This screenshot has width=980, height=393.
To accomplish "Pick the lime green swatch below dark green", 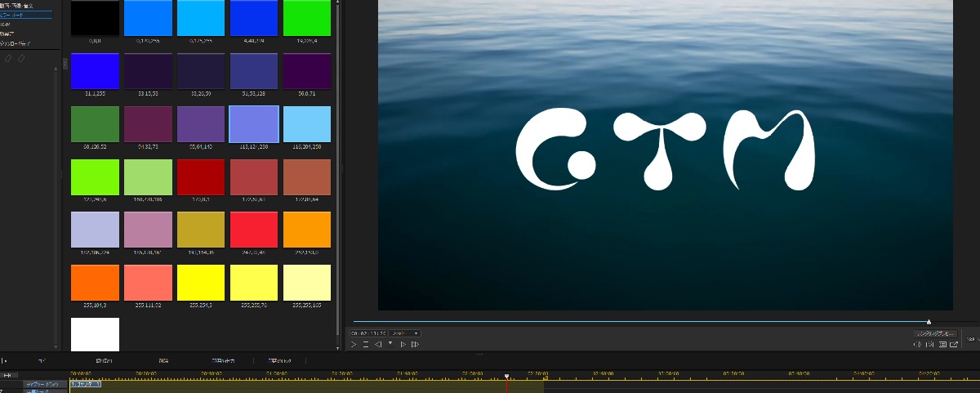I will [x=95, y=177].
